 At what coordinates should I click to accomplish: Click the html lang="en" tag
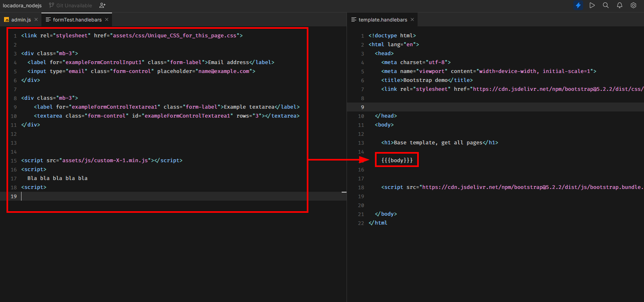coord(394,45)
